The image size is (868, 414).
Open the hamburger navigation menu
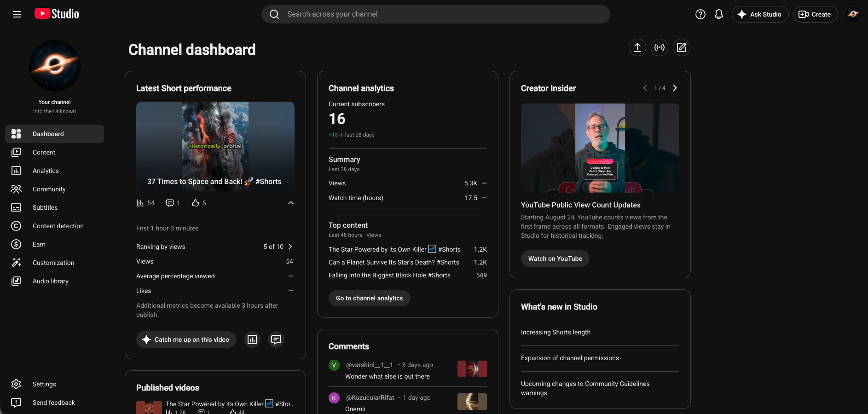[x=17, y=14]
